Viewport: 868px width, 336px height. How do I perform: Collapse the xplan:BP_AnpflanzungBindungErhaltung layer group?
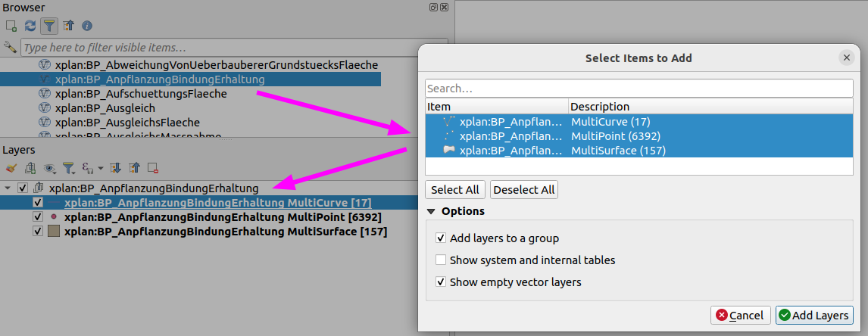[8, 188]
